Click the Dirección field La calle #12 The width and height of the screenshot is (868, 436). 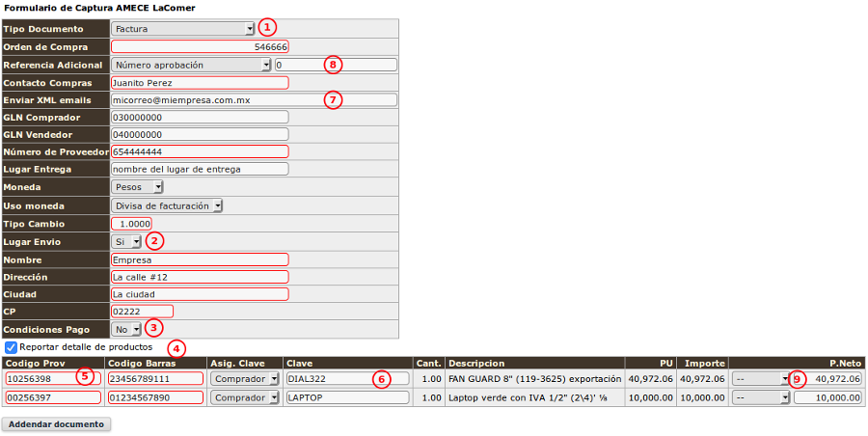(200, 277)
